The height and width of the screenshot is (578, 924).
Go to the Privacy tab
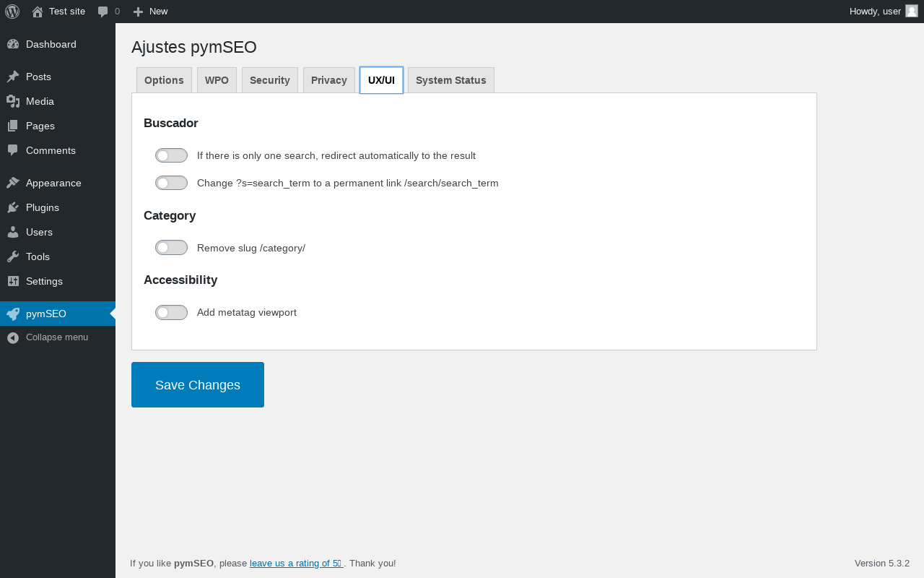(329, 80)
